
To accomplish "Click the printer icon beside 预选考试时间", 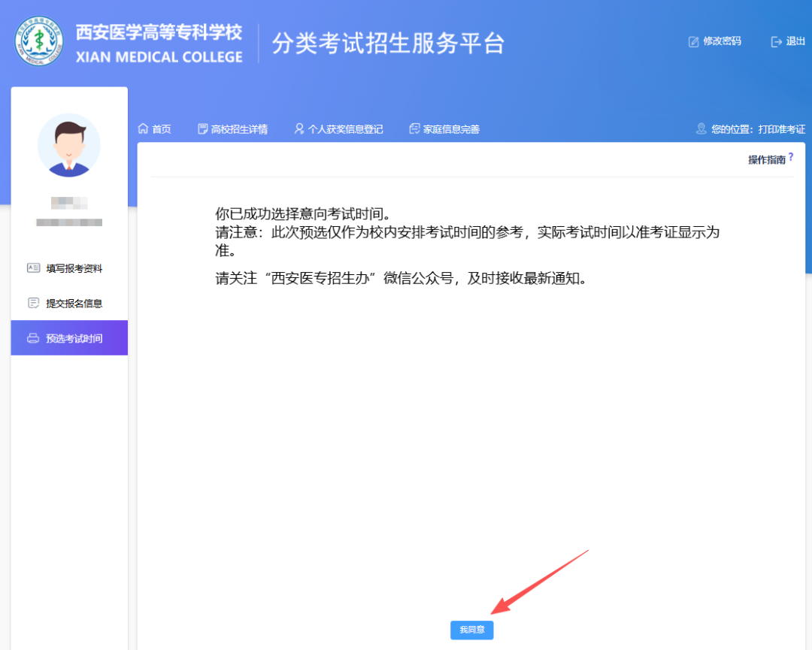I will coord(33,338).
